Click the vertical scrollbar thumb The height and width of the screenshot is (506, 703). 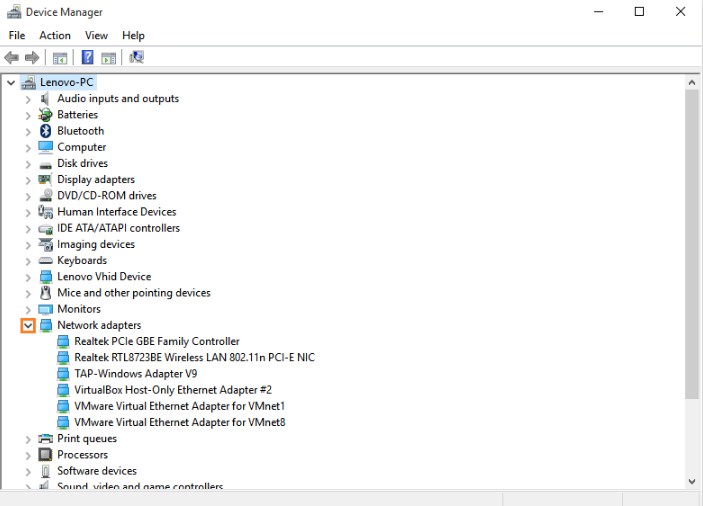692,244
